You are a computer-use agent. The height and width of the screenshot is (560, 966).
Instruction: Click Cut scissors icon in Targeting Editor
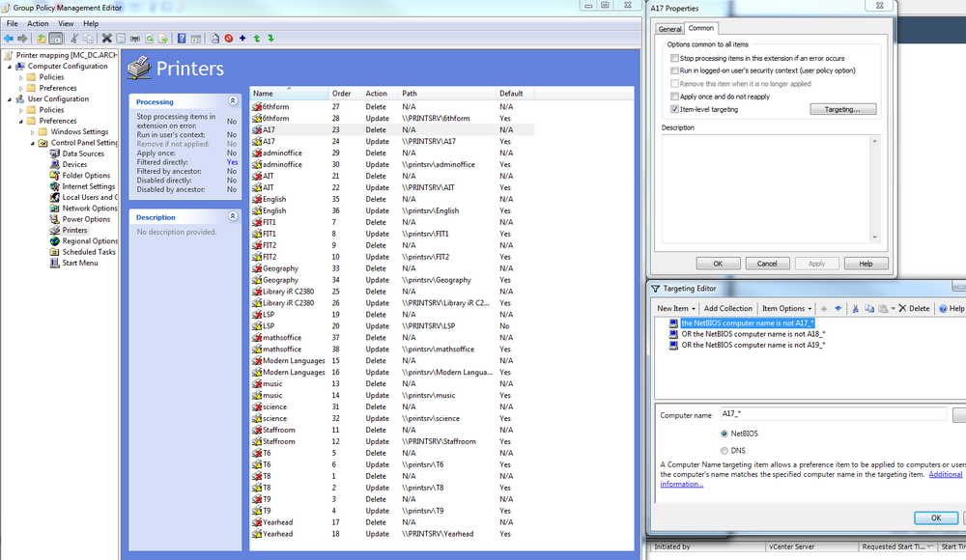855,308
